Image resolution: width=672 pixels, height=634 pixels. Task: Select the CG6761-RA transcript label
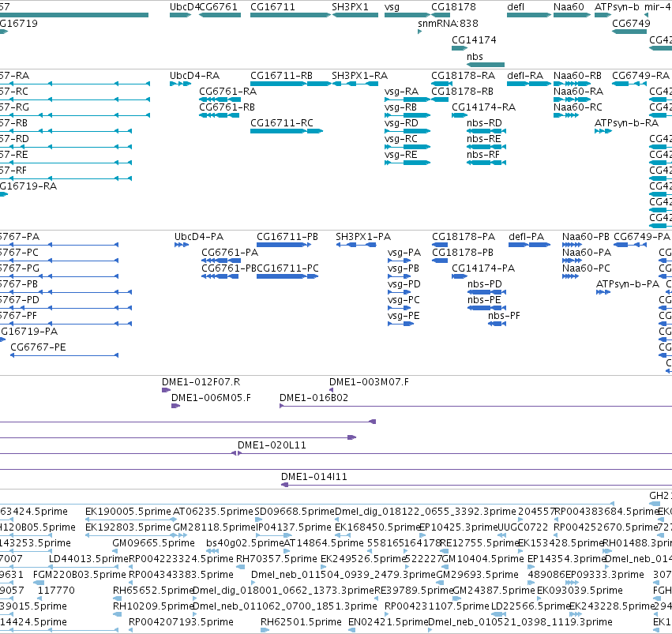(x=228, y=92)
